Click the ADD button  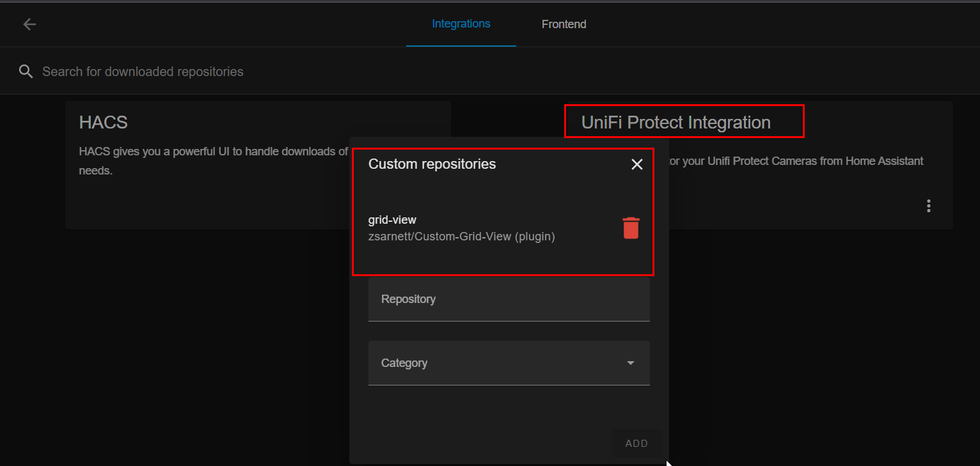click(636, 443)
